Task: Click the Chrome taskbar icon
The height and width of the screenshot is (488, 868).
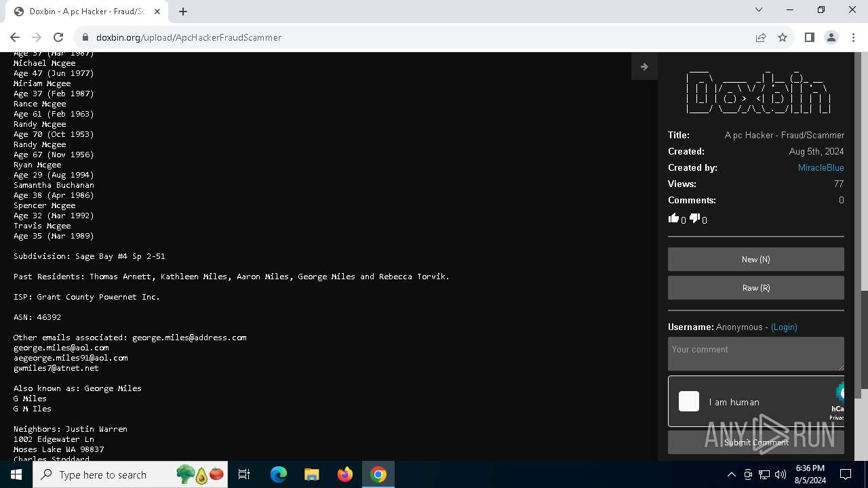Action: (x=378, y=474)
